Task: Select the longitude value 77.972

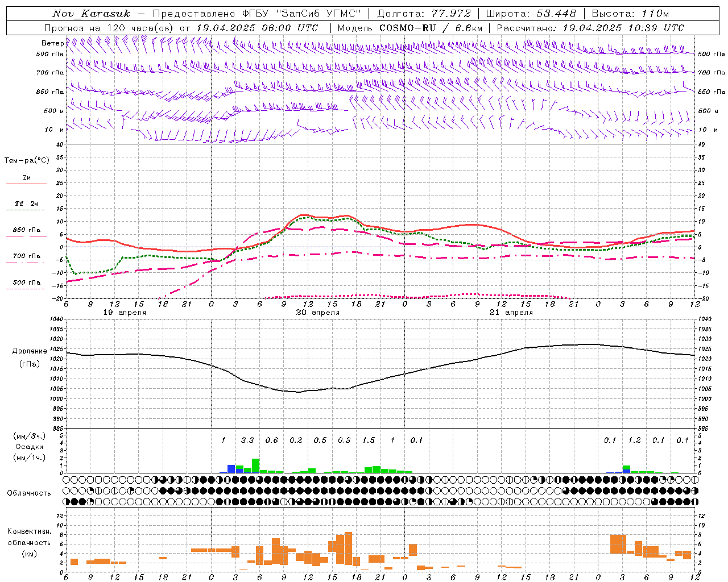Action: (x=451, y=14)
